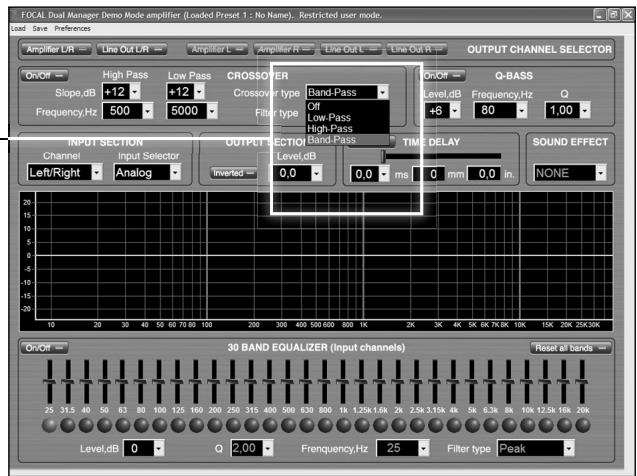Open the Preferences menu

(72, 28)
